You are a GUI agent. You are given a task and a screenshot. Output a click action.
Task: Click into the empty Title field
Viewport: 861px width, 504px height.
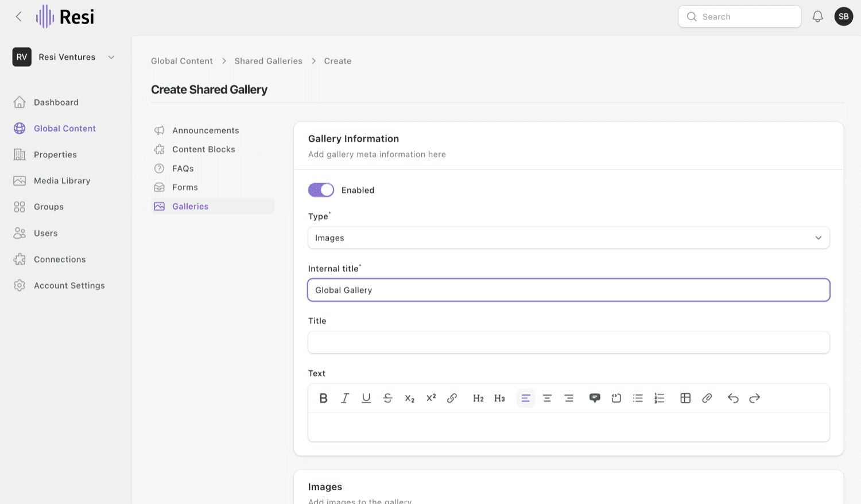pyautogui.click(x=569, y=342)
